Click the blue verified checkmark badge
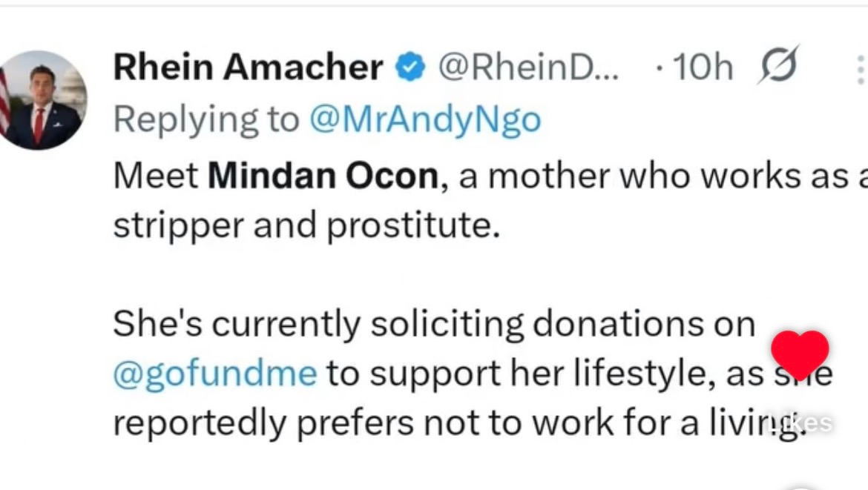Image resolution: width=868 pixels, height=490 pixels. pyautogui.click(x=409, y=69)
